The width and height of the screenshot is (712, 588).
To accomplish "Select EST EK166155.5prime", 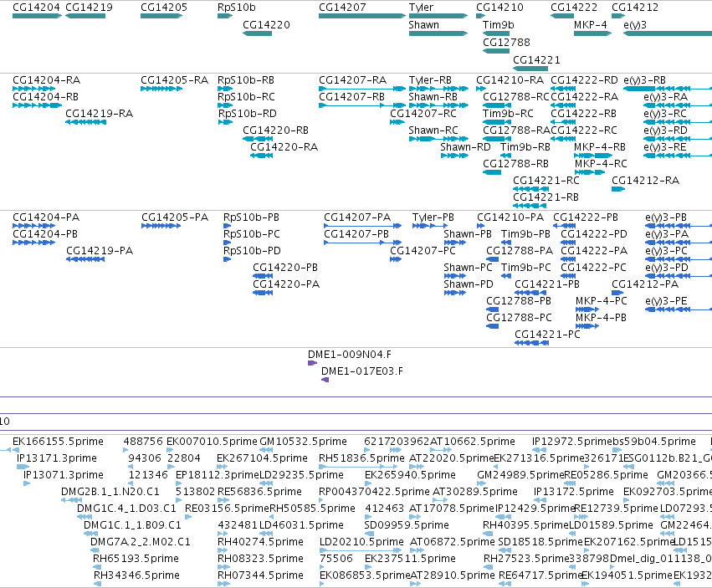I will pos(58,442).
